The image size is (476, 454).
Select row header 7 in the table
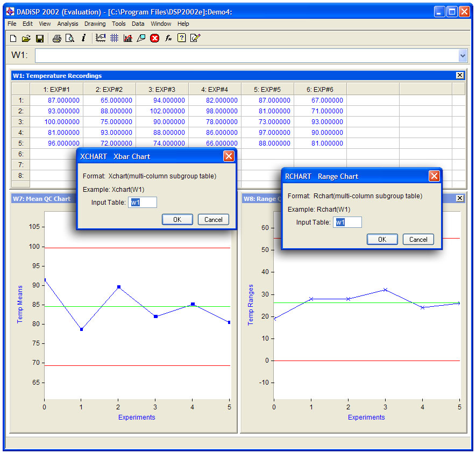click(x=20, y=165)
